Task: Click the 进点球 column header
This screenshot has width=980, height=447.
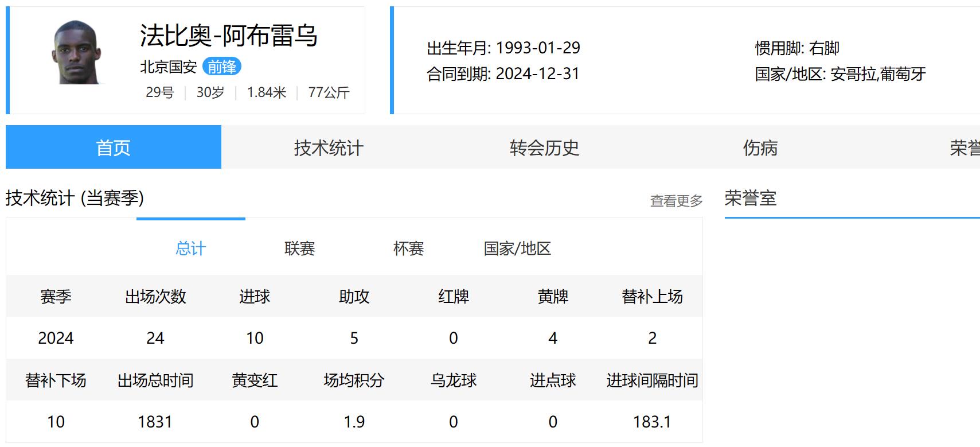Action: (553, 380)
